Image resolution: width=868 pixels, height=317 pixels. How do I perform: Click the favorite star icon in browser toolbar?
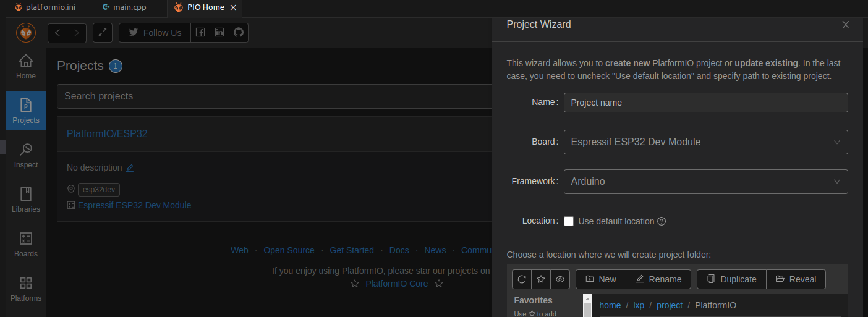click(541, 279)
